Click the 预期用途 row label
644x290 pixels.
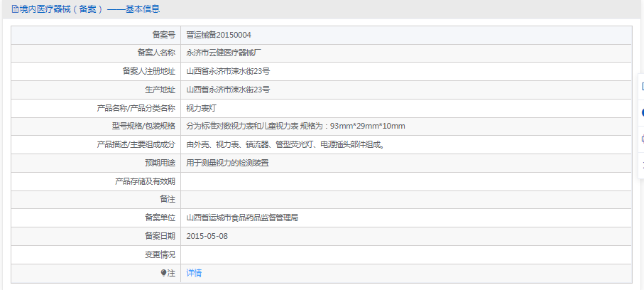[x=160, y=163]
